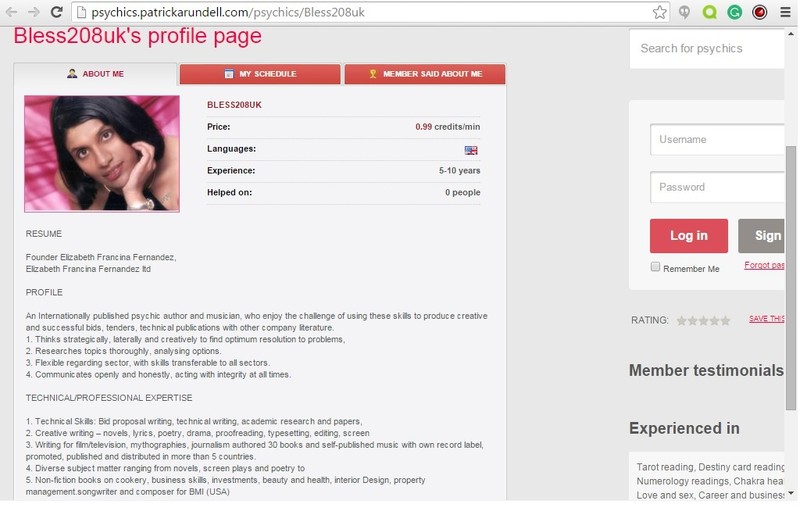This screenshot has width=800, height=522.
Task: Click the green Grammarly extension icon
Action: 734,12
